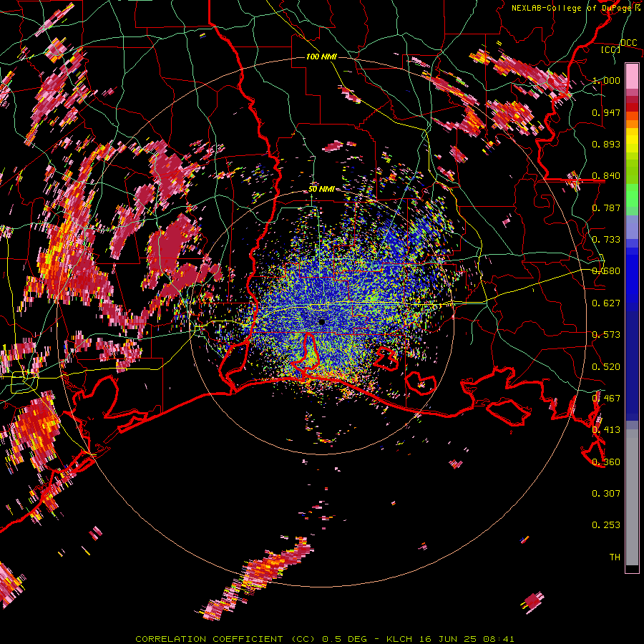Viewport: 644px width, 644px height.
Task: Click the 50 NMI range ring label
Action: click(321, 190)
